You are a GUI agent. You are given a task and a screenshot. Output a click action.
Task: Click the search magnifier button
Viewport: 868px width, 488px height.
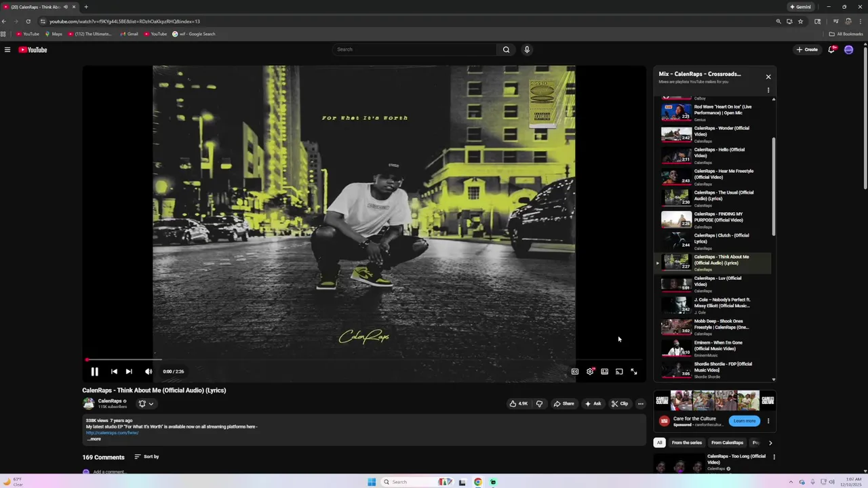point(506,49)
